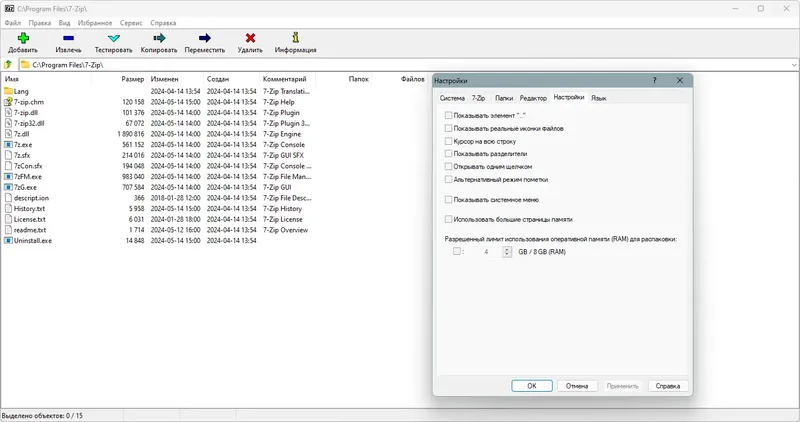Increase RAM limit with spinner up arrow
The height and width of the screenshot is (422, 800).
click(507, 249)
